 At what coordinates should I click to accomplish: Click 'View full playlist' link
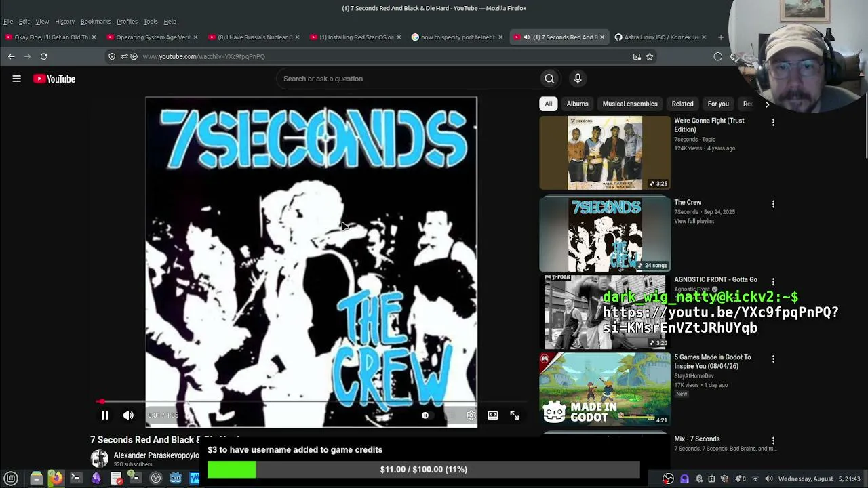pyautogui.click(x=694, y=221)
